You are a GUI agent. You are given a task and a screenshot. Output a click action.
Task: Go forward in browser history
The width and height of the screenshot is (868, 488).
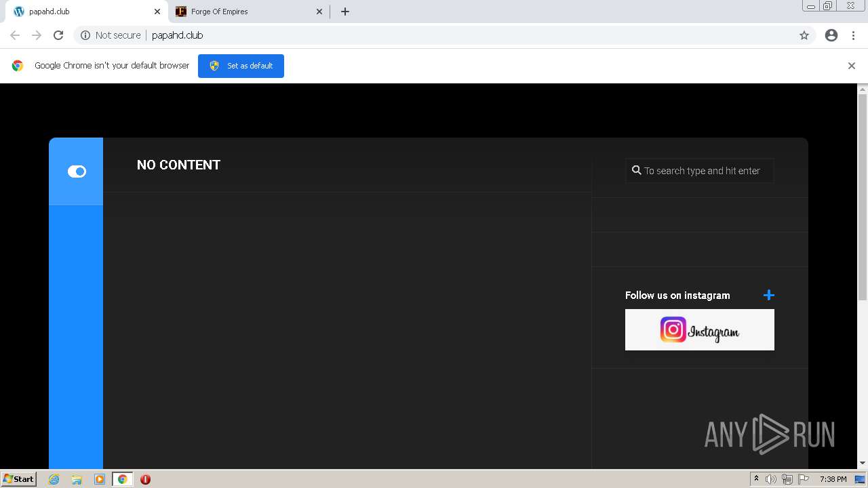click(37, 35)
